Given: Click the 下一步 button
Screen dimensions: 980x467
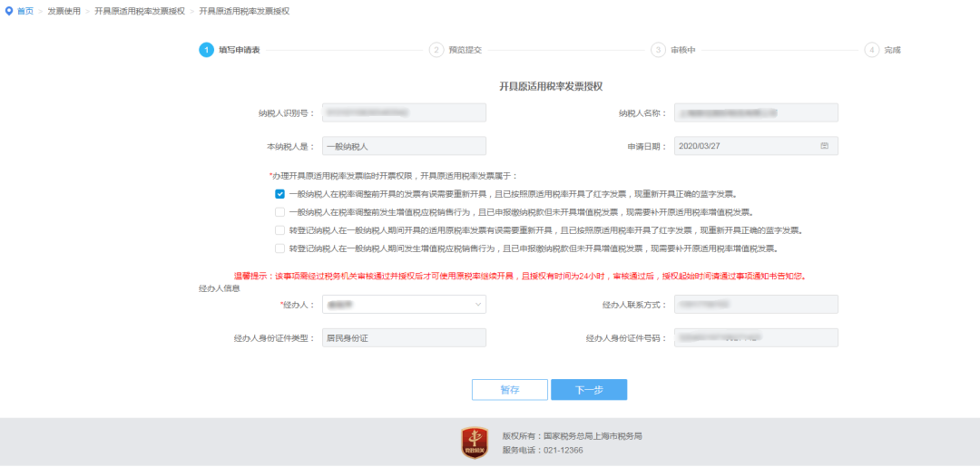Looking at the screenshot, I should point(589,390).
